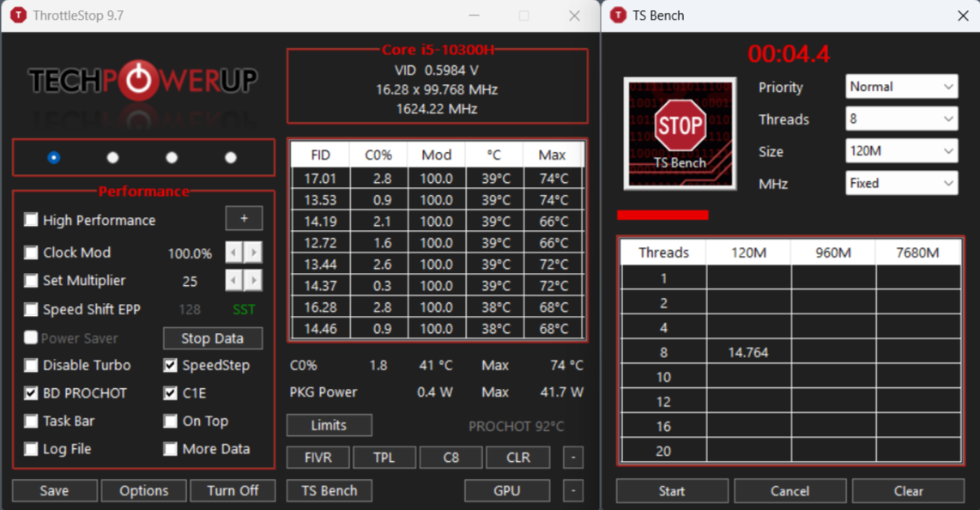Check the Disable Turbo option

[x=31, y=365]
